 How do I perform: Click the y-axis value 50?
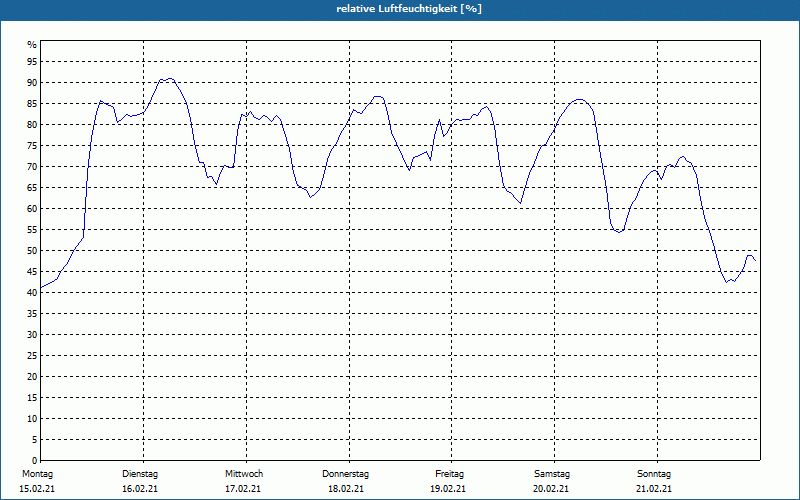click(32, 251)
